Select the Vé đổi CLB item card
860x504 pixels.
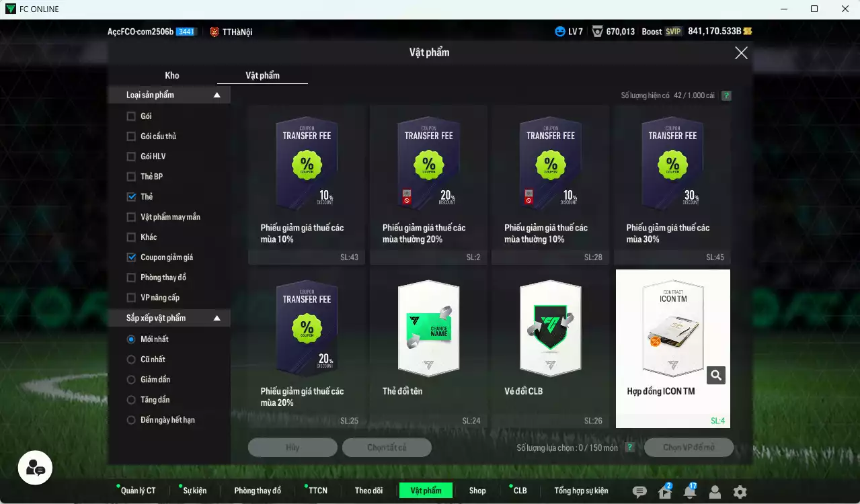coord(550,349)
